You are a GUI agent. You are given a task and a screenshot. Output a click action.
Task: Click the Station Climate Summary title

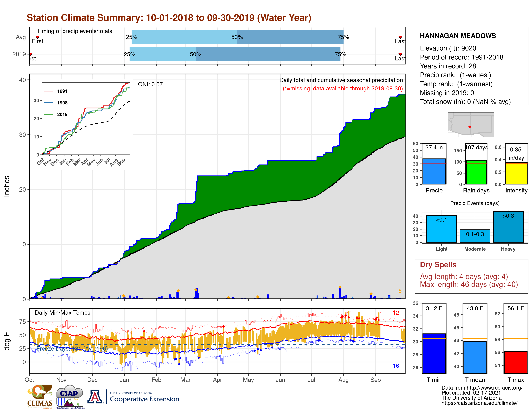[169, 18]
